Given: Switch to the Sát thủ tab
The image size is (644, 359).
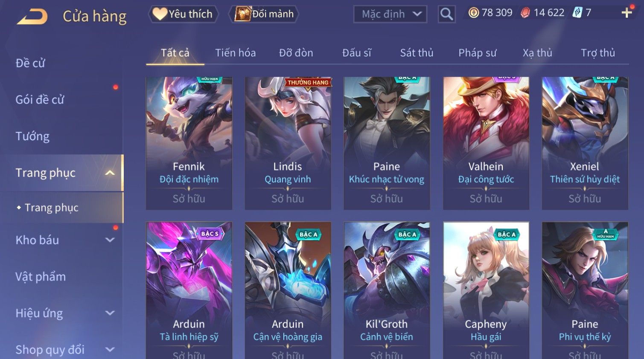Looking at the screenshot, I should [x=417, y=53].
